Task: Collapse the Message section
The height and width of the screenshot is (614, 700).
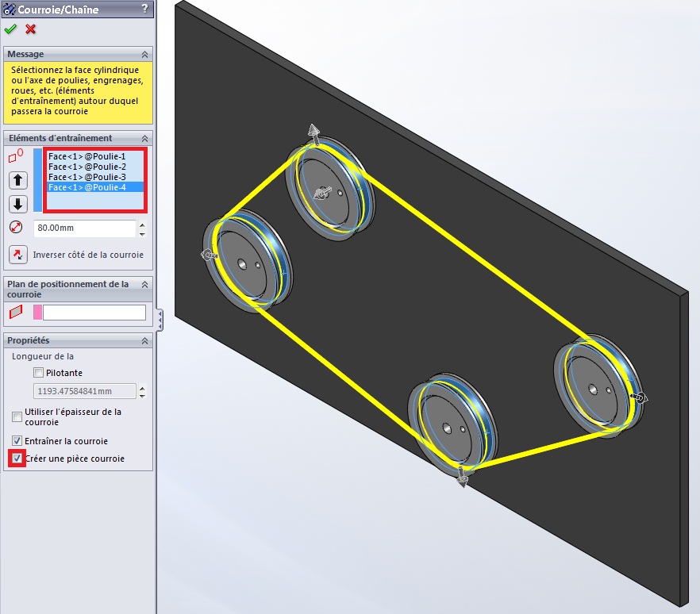Action: pos(144,54)
